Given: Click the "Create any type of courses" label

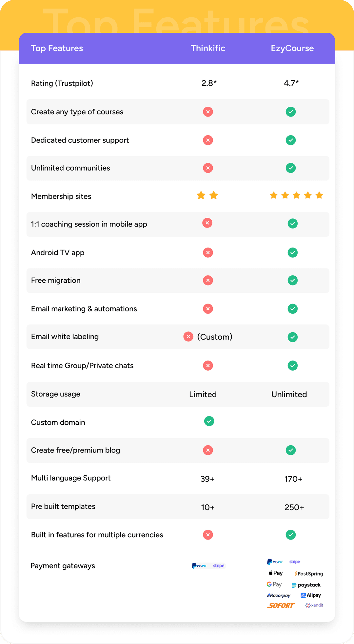Looking at the screenshot, I should point(77,112).
